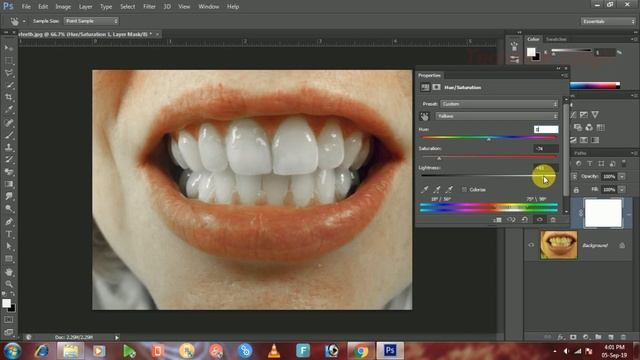Viewport: 640px width, 360px height.
Task: Select the Dodge tool
Action: pyautogui.click(x=9, y=209)
